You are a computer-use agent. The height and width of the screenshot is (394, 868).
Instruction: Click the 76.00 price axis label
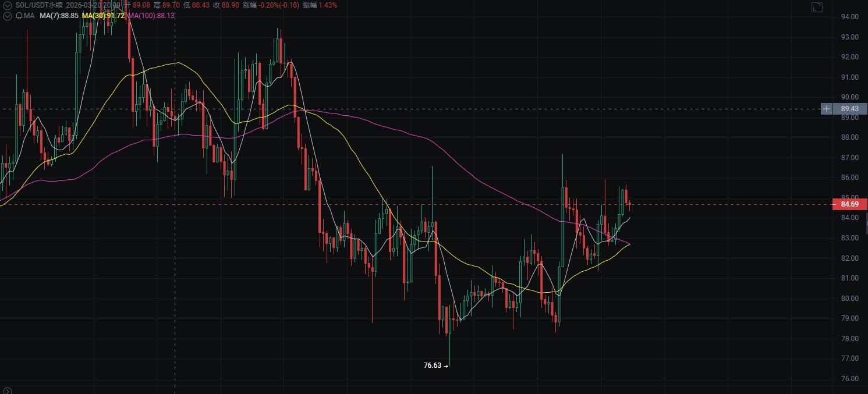[x=850, y=379]
